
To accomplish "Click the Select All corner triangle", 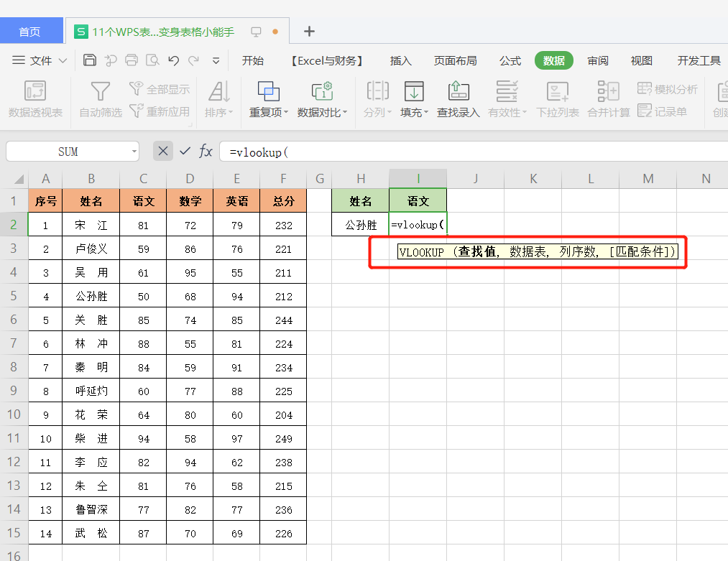I will 19,179.
